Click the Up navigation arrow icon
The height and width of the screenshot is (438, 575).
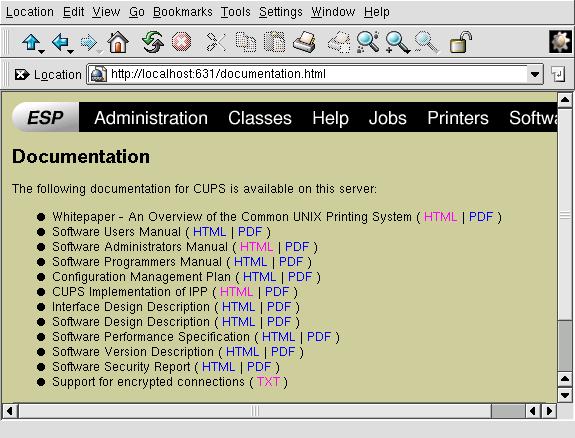click(31, 42)
